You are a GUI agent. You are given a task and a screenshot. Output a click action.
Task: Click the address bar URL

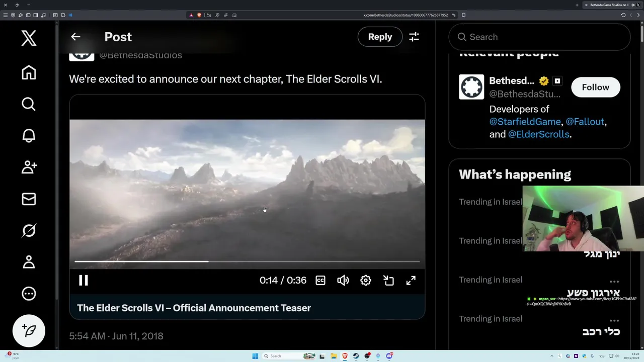coord(406,15)
